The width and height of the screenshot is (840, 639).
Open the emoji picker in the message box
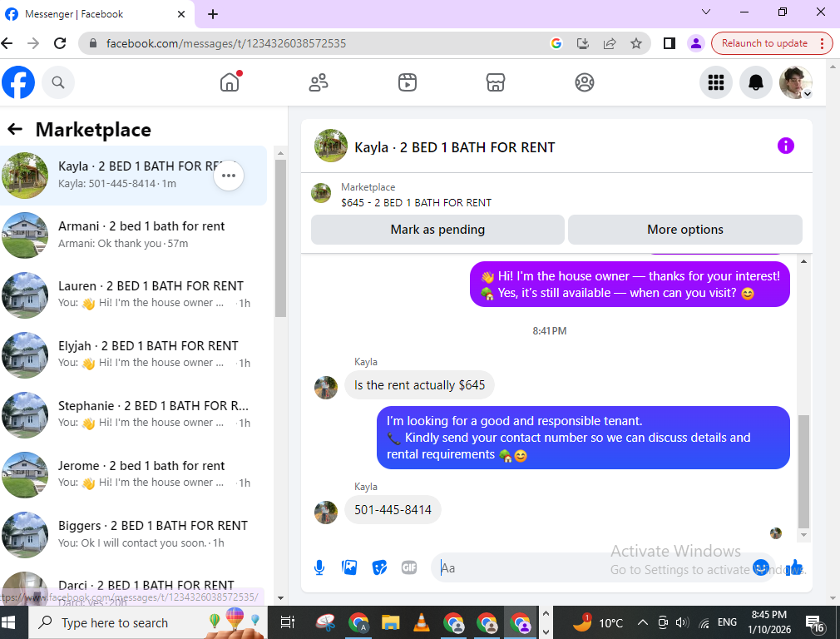[x=761, y=567]
